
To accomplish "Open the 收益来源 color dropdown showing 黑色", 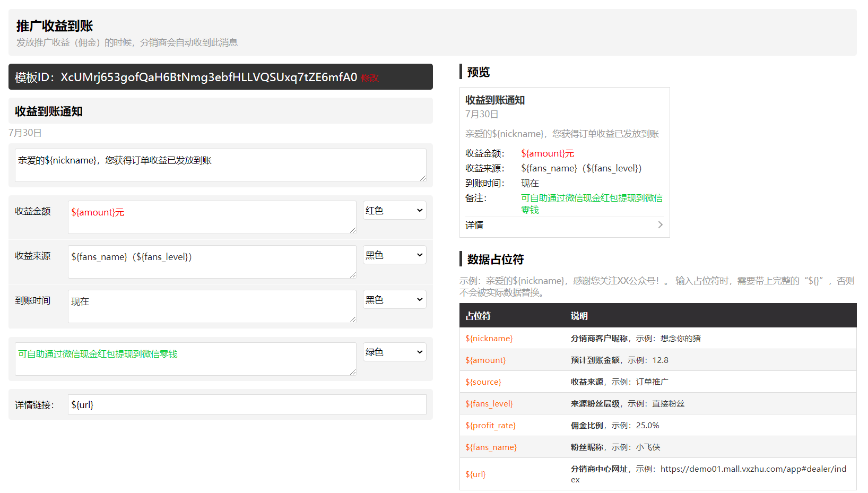I will (394, 255).
